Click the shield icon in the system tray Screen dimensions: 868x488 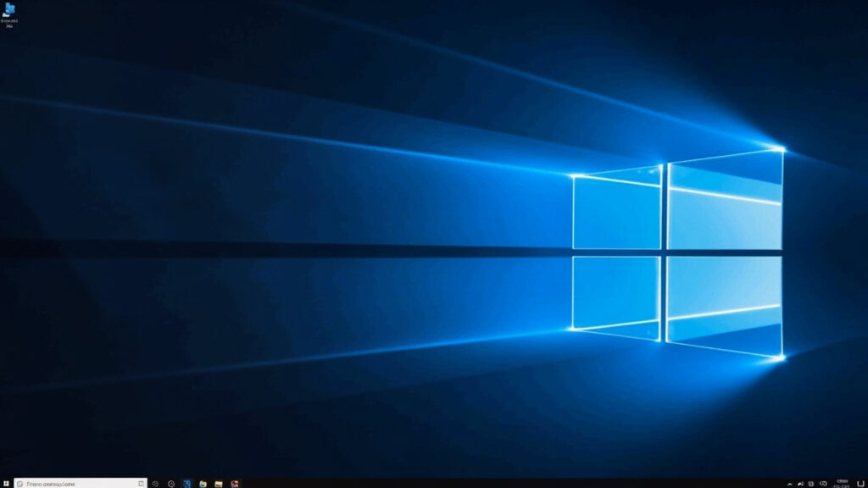tap(810, 483)
